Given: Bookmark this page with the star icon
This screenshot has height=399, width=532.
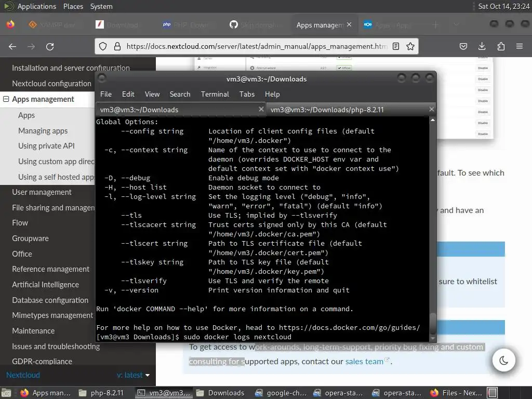Looking at the screenshot, I should (410, 46).
